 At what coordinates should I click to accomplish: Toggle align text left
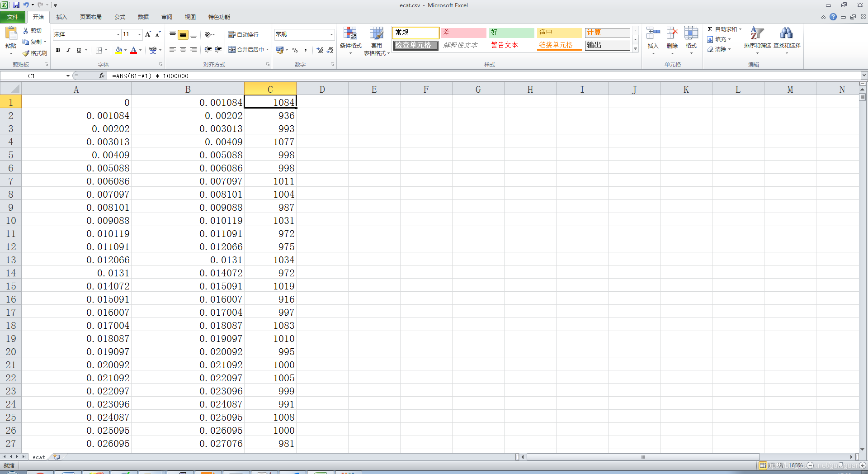173,50
